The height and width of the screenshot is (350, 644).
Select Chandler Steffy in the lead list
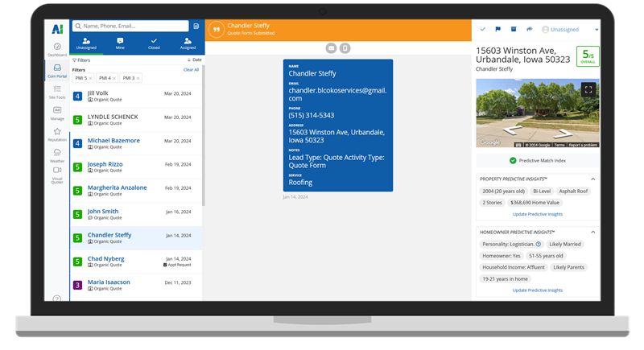point(136,238)
